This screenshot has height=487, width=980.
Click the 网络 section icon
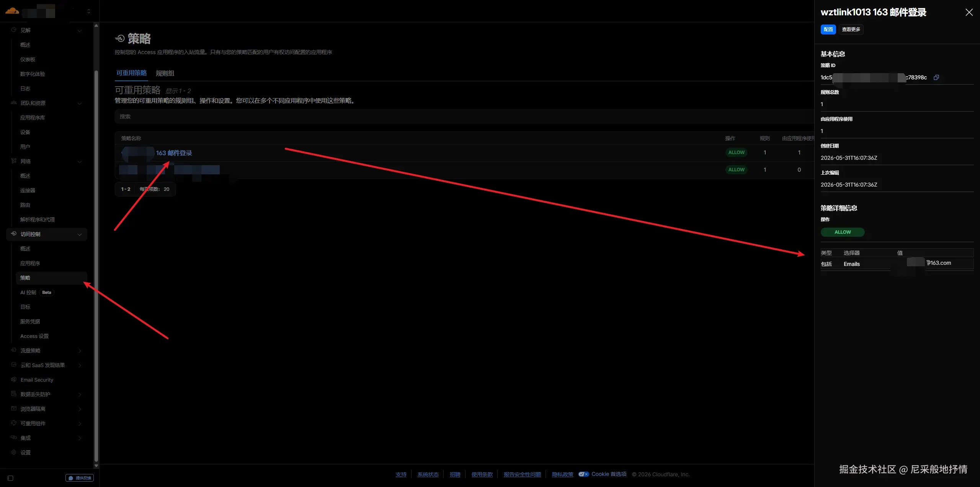click(14, 161)
